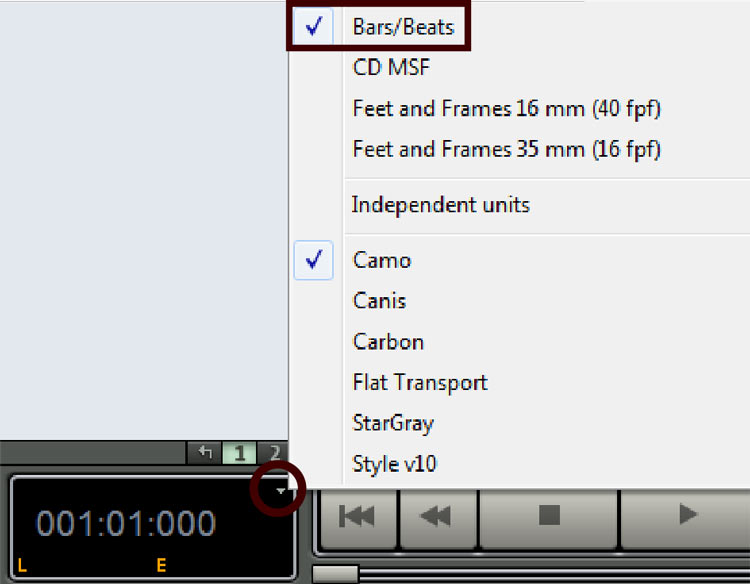Click the 001:01:000 time display
The height and width of the screenshot is (584, 750).
click(126, 523)
